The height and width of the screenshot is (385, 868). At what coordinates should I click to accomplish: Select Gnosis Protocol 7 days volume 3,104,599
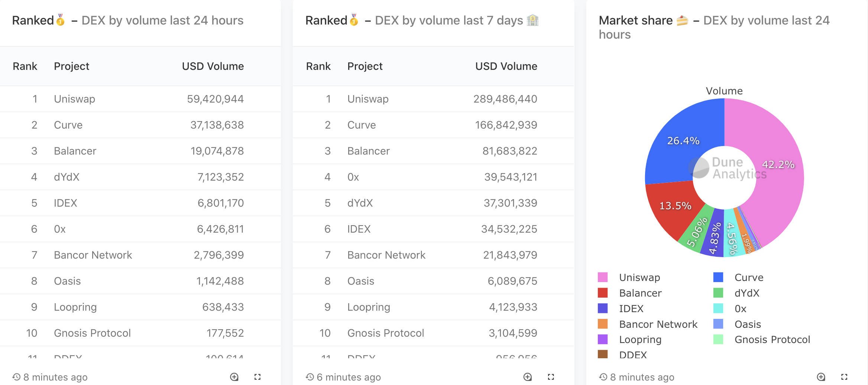513,333
